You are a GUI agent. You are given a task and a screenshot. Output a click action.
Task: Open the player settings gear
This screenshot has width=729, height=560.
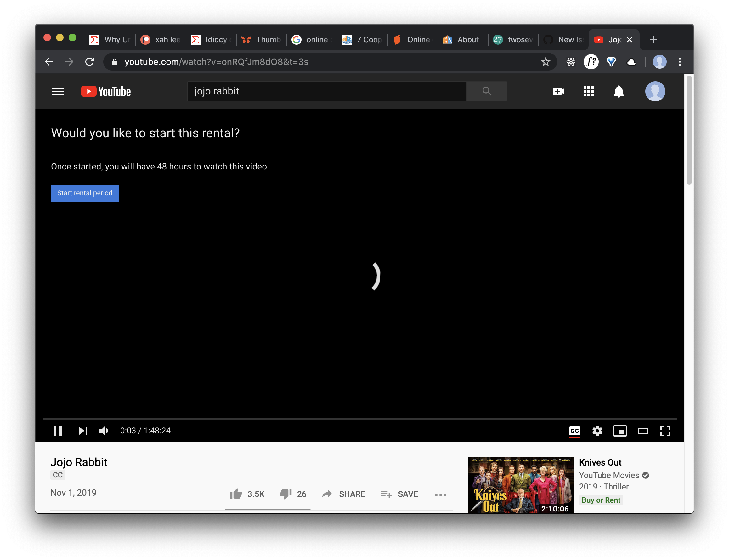coord(597,431)
